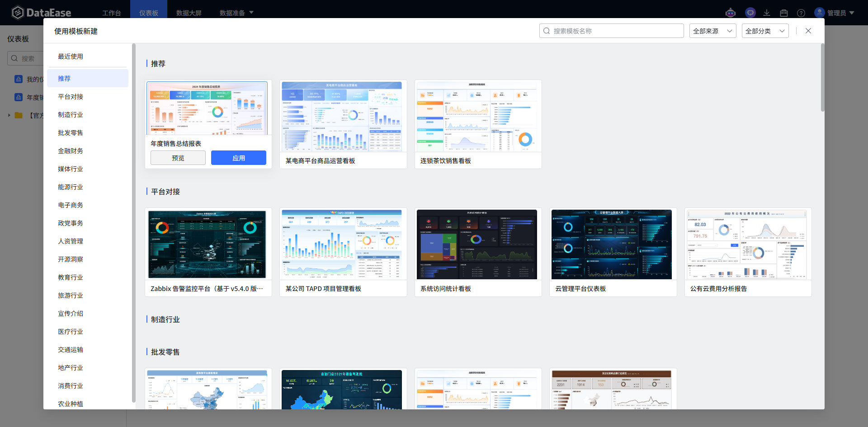Click the yellow folder icon 【官方
Screen dimensions: 868x427
[x=19, y=115]
